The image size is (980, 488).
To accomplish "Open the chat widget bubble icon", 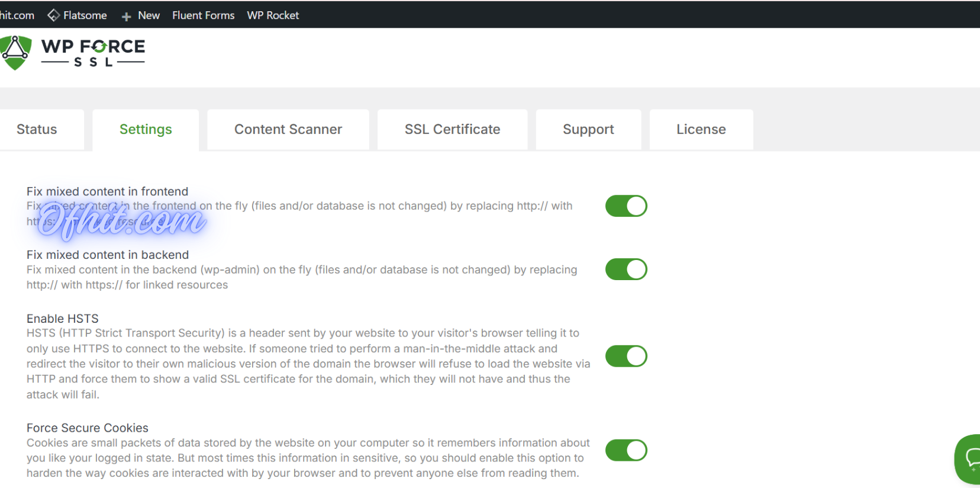I will 971,458.
